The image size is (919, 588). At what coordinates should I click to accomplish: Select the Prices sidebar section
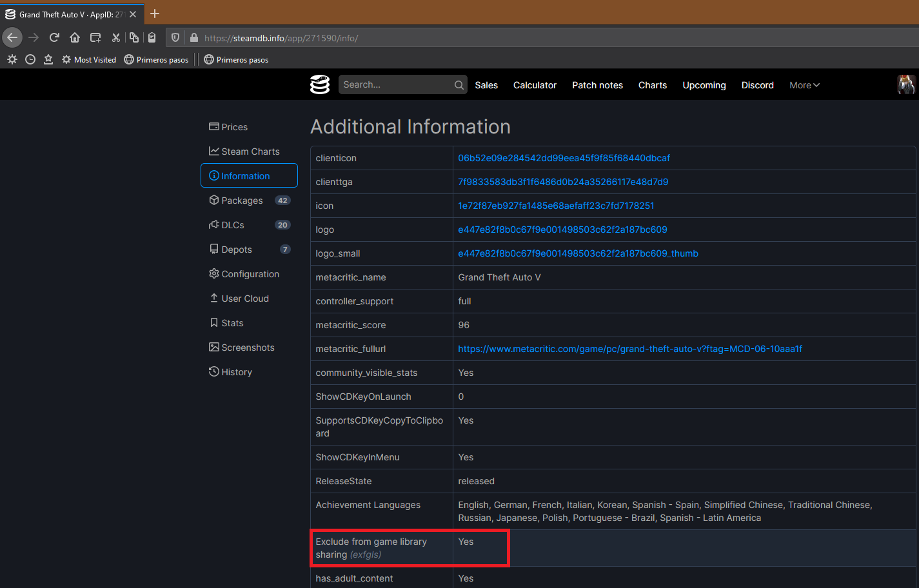pyautogui.click(x=249, y=127)
